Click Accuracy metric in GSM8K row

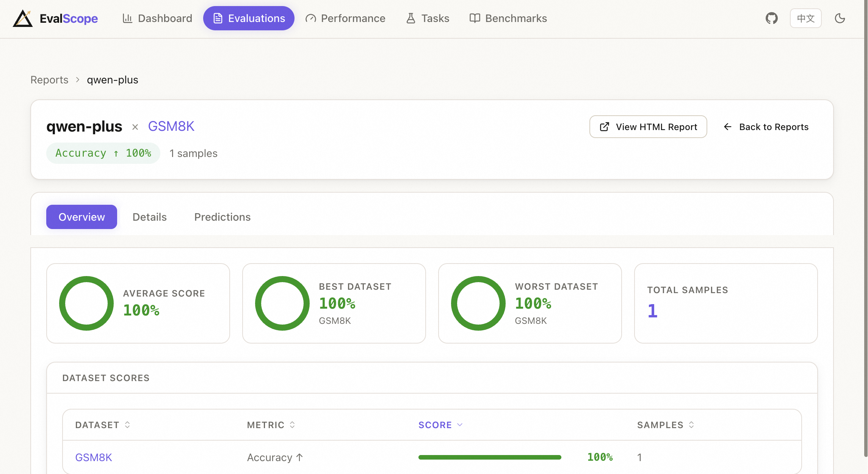click(275, 457)
